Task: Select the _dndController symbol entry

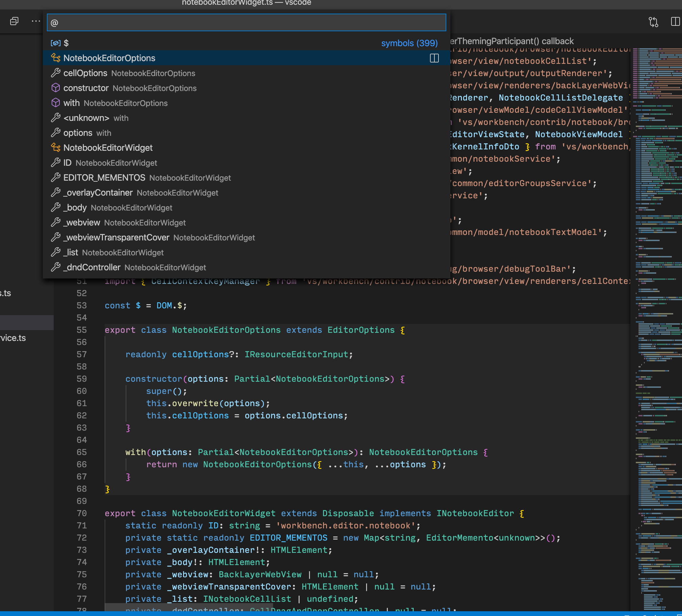Action: [92, 267]
